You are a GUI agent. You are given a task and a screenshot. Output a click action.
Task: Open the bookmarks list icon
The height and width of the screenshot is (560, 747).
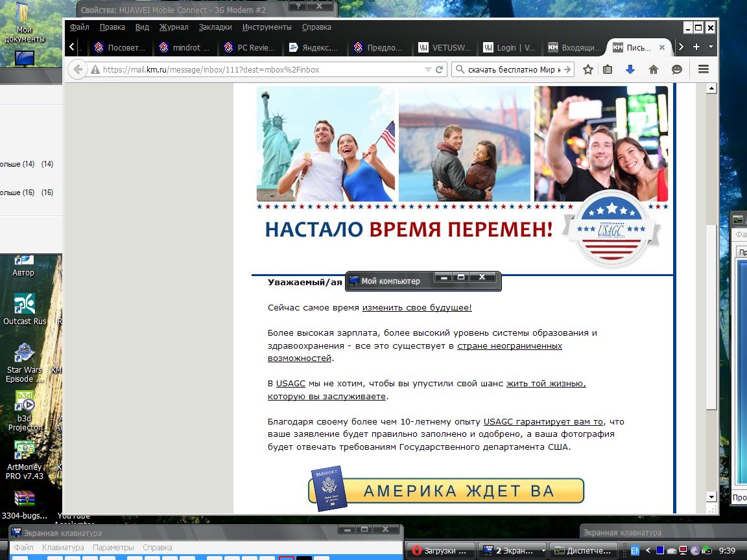coord(608,69)
